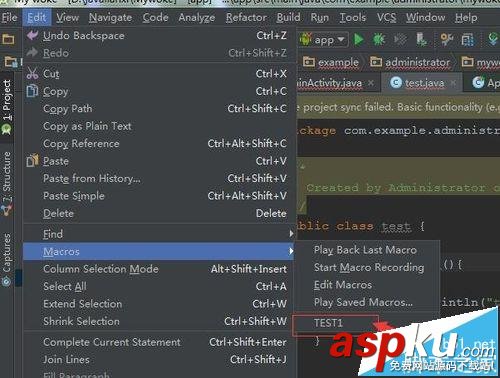The image size is (500, 378).
Task: Close the MainActivity.java tab
Action: click(371, 83)
